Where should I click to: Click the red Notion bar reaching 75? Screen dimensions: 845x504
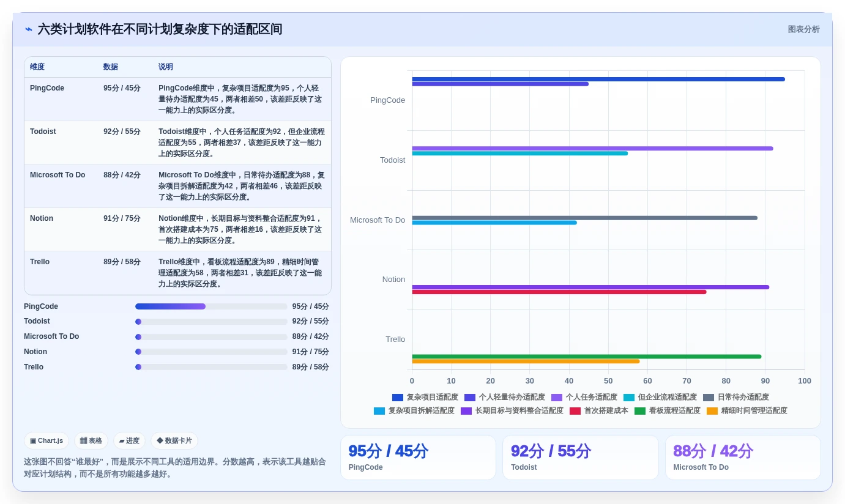pyautogui.click(x=559, y=292)
